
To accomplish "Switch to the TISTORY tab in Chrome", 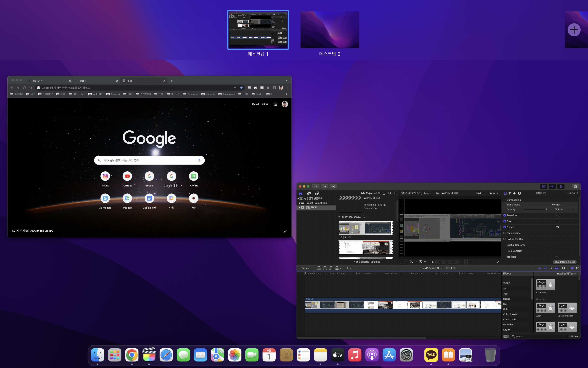I will [x=49, y=81].
